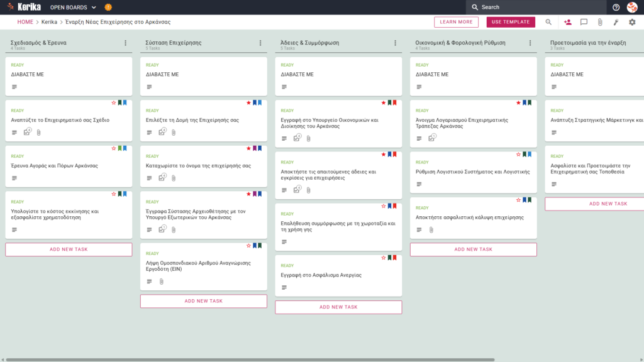Toggle star on Υπολογίστε το κόστος εκκίνησης card
This screenshot has height=362, width=644.
tap(114, 194)
